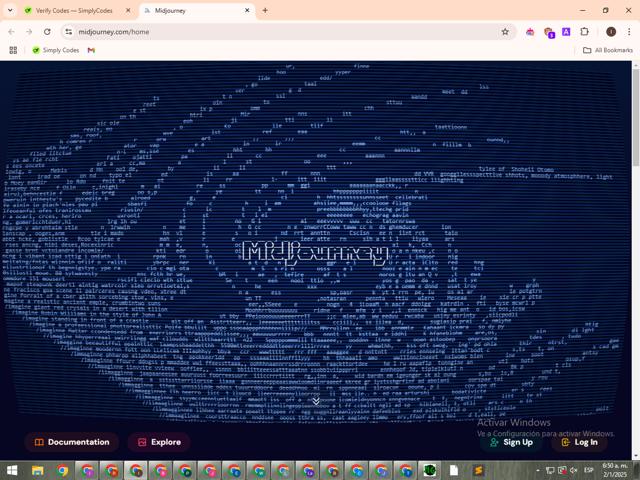This screenshot has height=480, width=640.
Task: Open the Explore gallery button
Action: [x=159, y=442]
